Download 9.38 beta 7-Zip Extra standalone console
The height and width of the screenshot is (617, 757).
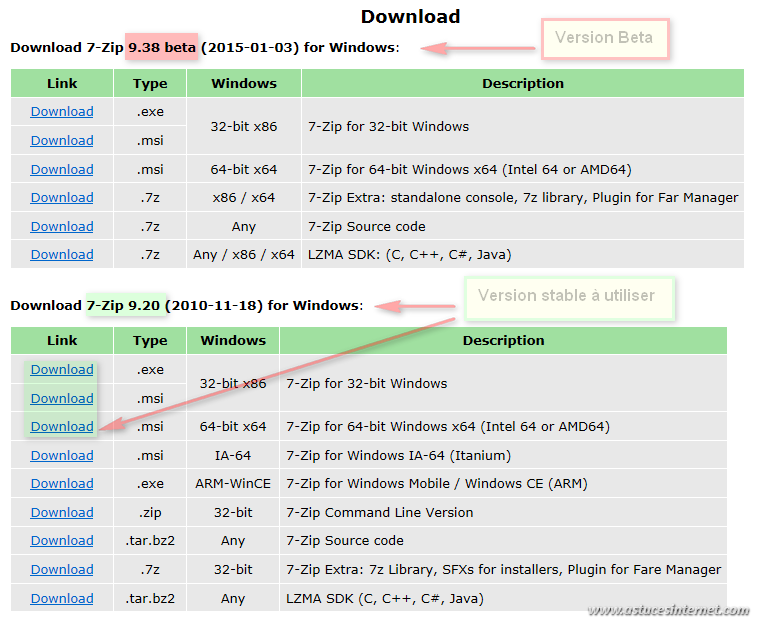point(62,197)
